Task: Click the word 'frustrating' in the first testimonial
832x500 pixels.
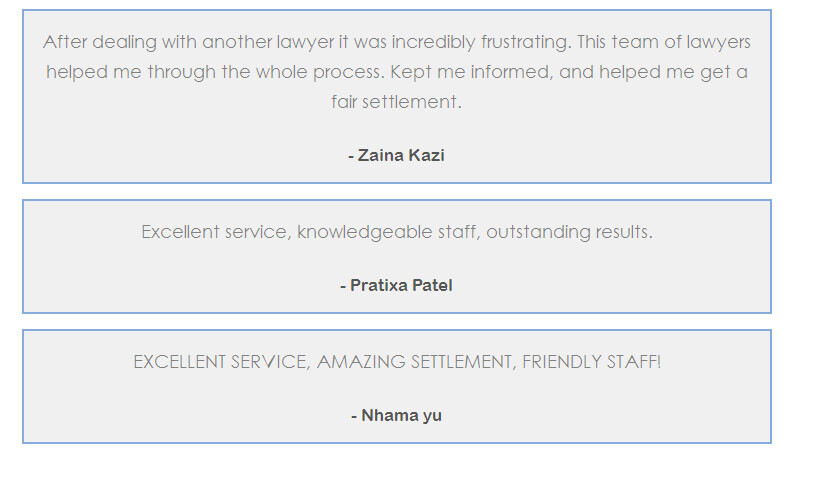Action: point(526,42)
